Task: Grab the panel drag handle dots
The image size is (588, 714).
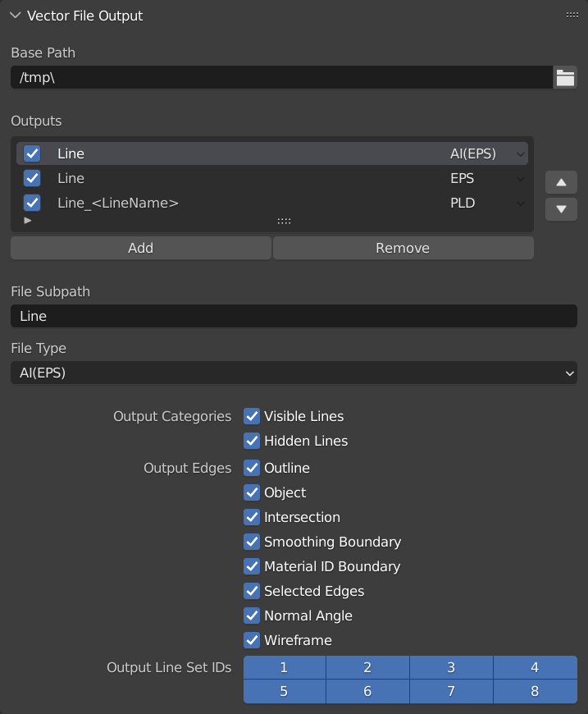Action: (572, 14)
